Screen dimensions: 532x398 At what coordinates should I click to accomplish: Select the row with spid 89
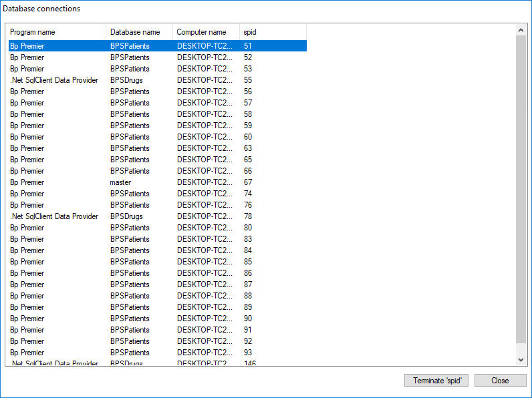(158, 307)
